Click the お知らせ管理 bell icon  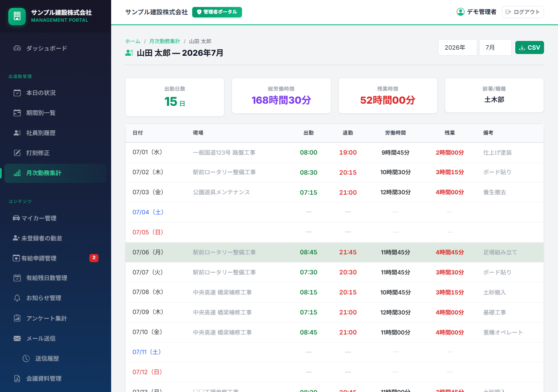pos(17,298)
